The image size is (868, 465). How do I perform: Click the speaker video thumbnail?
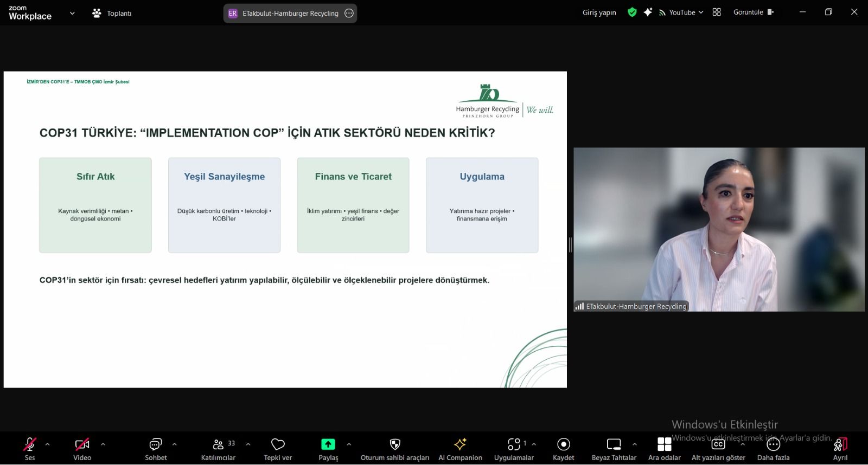point(719,229)
